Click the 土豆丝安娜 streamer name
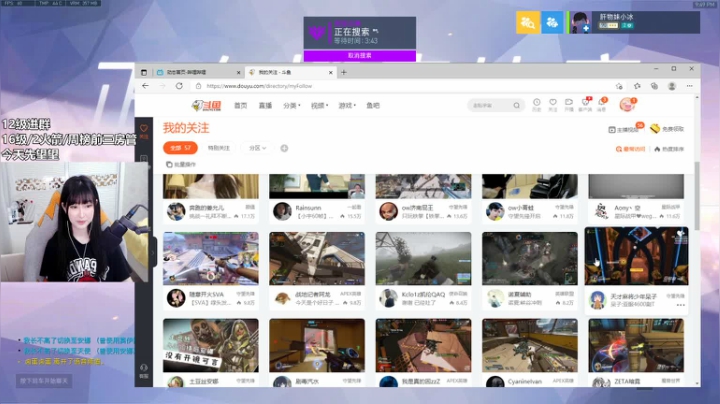 (203, 382)
